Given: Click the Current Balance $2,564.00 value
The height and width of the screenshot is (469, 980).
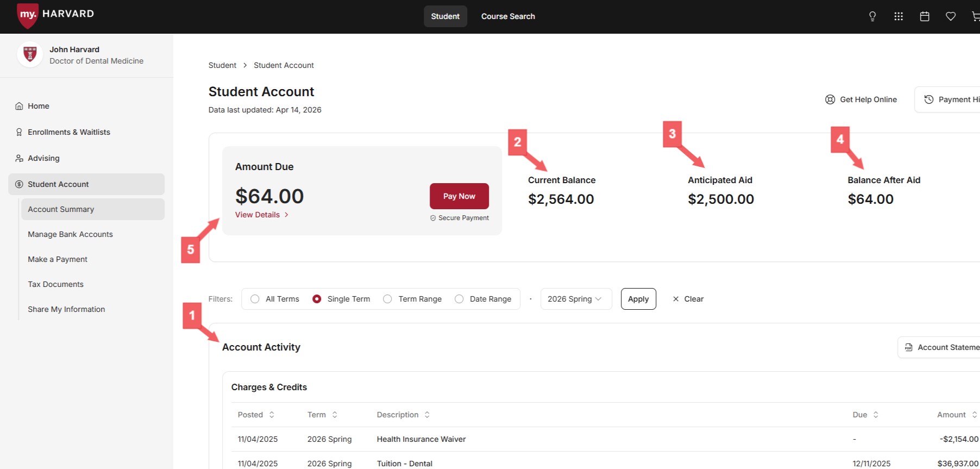Looking at the screenshot, I should 561,199.
